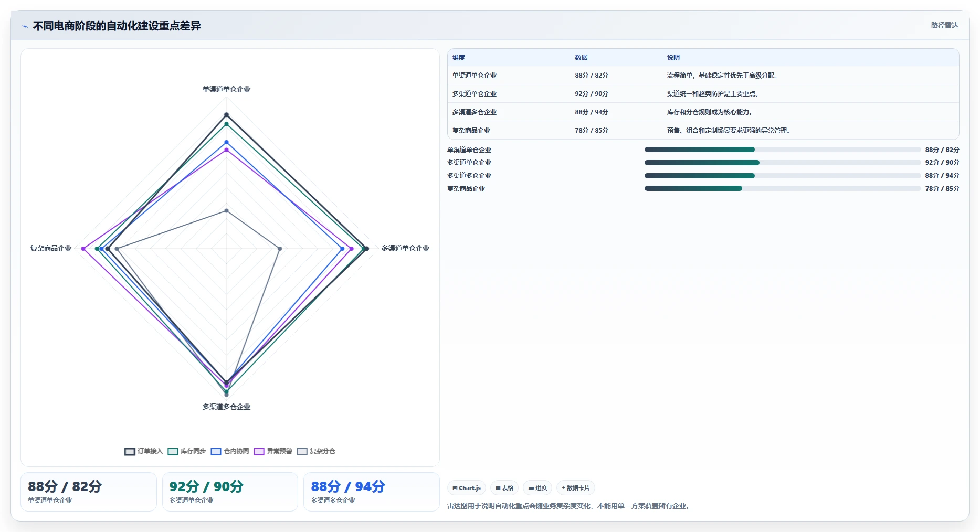Open the 92分 / 90分 data card
Viewport: 980px width, 532px height.
click(x=230, y=492)
